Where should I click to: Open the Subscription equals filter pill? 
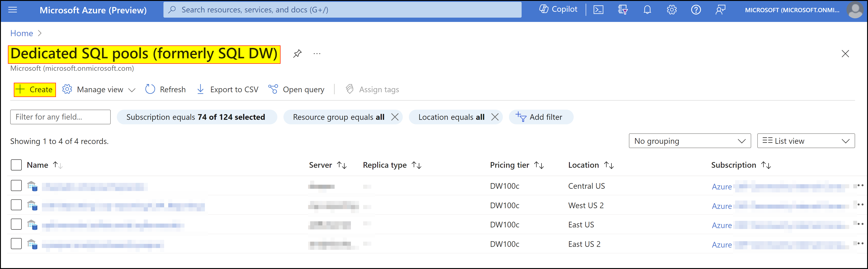tap(197, 117)
